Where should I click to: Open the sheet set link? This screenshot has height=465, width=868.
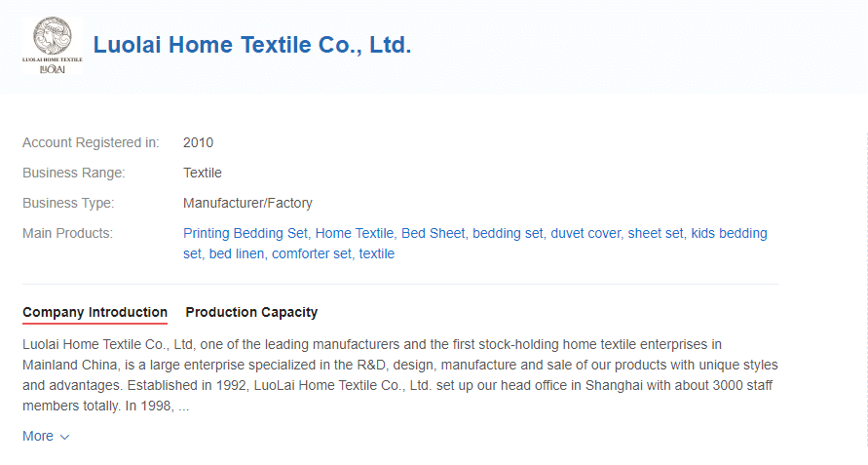(658, 233)
